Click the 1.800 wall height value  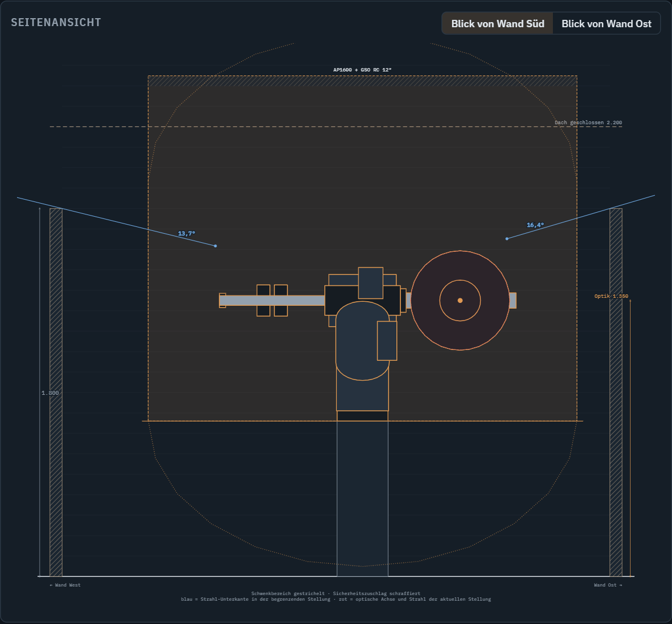click(x=50, y=393)
